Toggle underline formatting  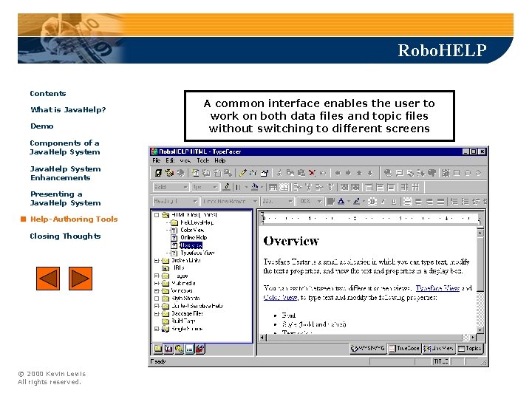(x=394, y=202)
